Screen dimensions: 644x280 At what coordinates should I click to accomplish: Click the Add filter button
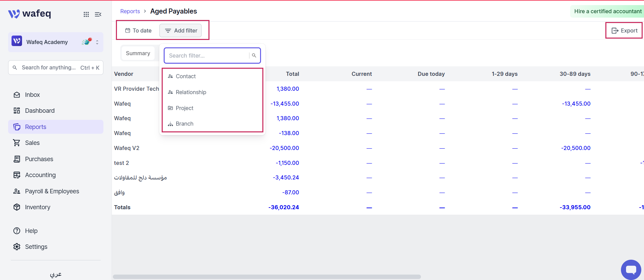pos(181,30)
